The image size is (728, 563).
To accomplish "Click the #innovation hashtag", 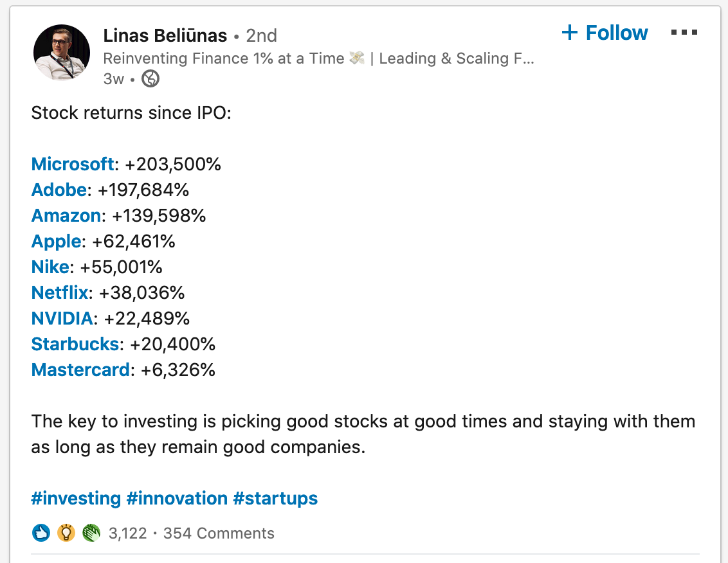I will [177, 498].
